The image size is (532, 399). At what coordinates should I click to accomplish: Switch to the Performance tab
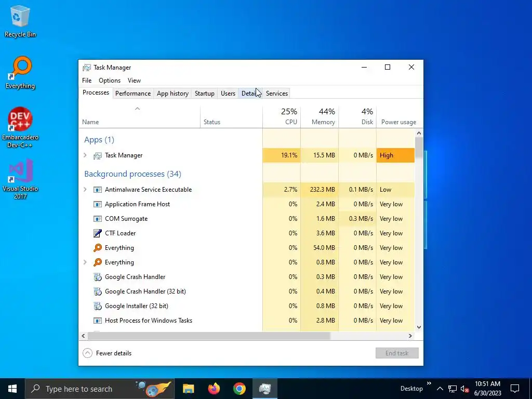[x=133, y=94]
